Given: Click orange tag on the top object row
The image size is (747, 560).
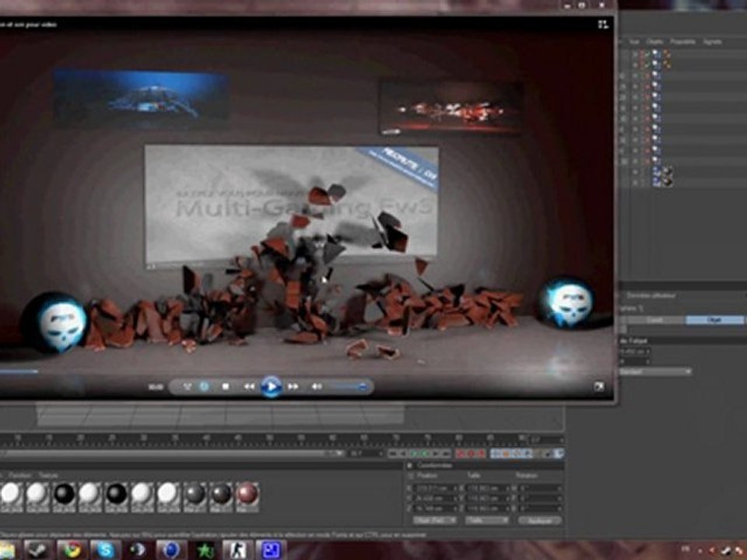Looking at the screenshot, I should pos(667,54).
